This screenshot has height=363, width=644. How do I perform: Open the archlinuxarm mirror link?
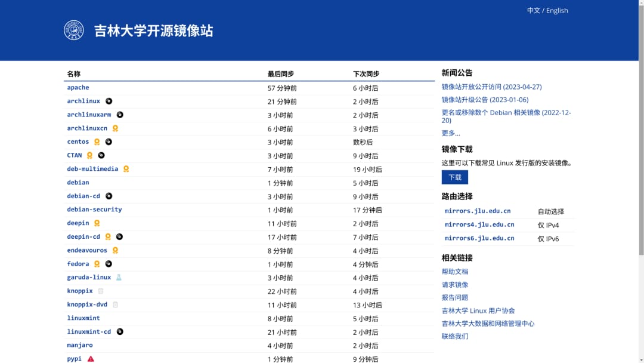point(89,115)
